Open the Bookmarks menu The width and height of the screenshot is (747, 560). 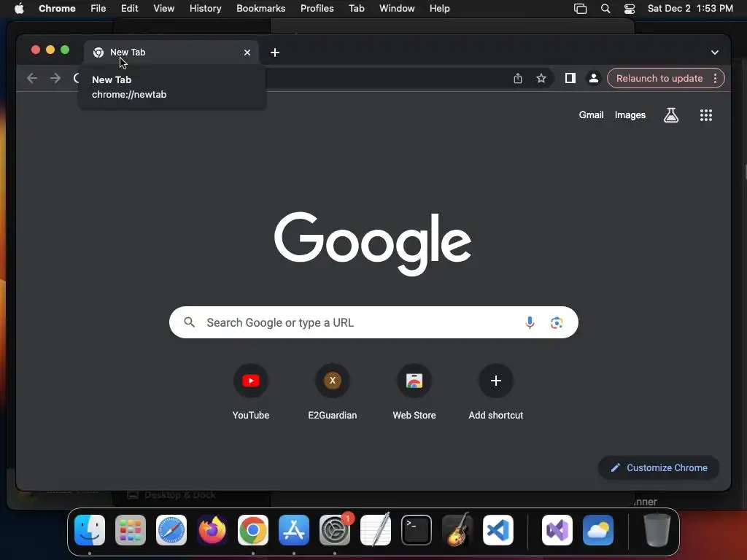[x=260, y=8]
